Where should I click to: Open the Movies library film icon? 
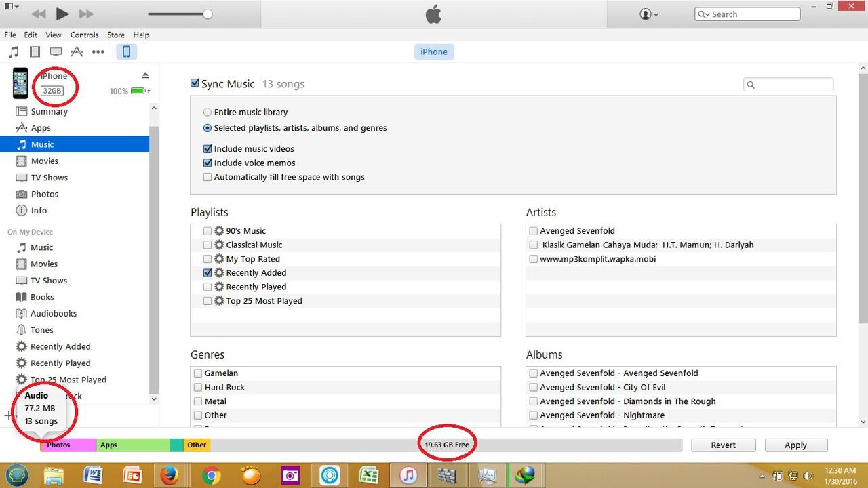35,52
